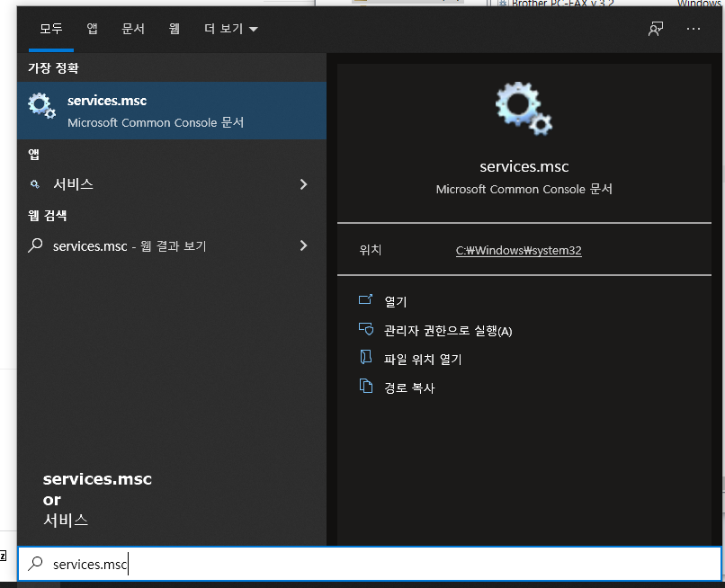Click 열기 to open services.msc
This screenshot has height=588, width=725.
click(395, 302)
